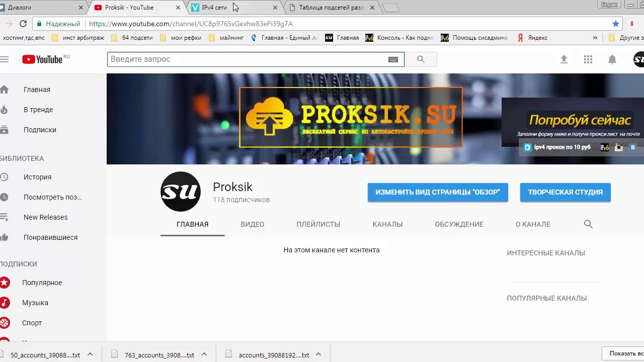Click the Instagram icon in banner
The image size is (644, 362).
(x=619, y=147)
